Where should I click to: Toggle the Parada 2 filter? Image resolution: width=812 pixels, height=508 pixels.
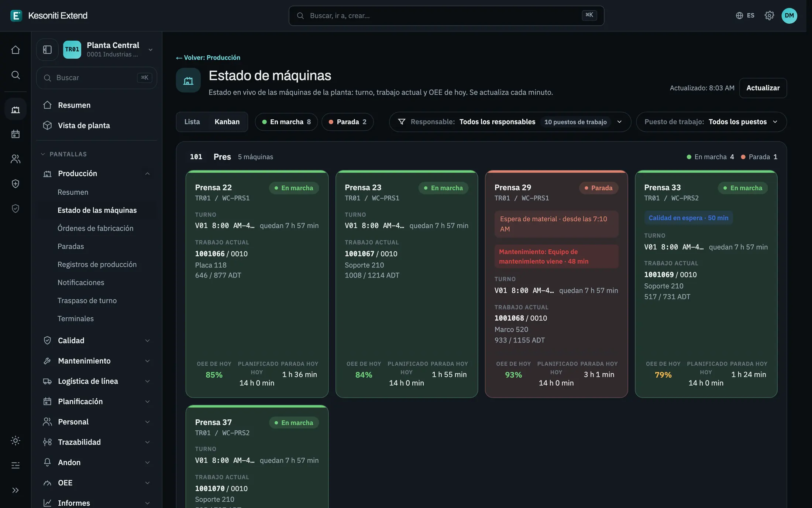347,122
